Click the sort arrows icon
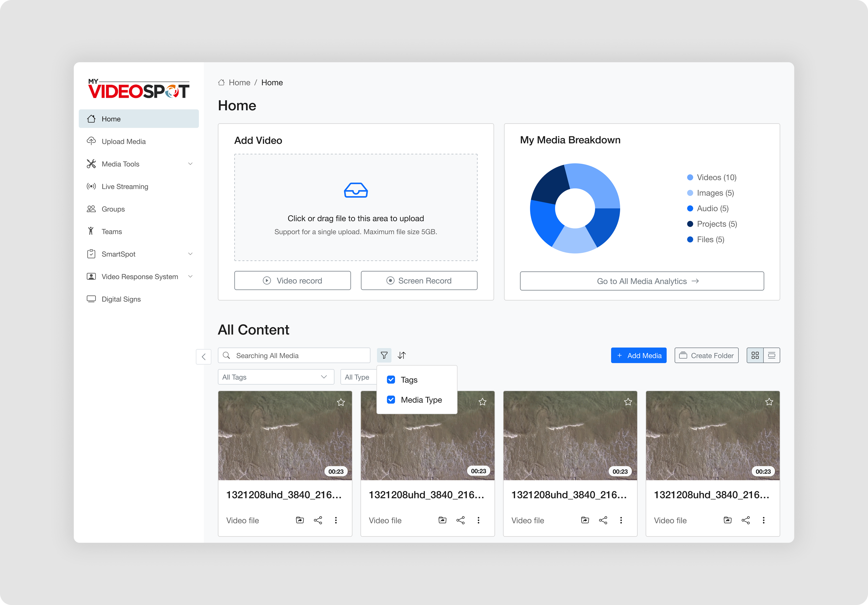The image size is (868, 605). click(x=401, y=356)
